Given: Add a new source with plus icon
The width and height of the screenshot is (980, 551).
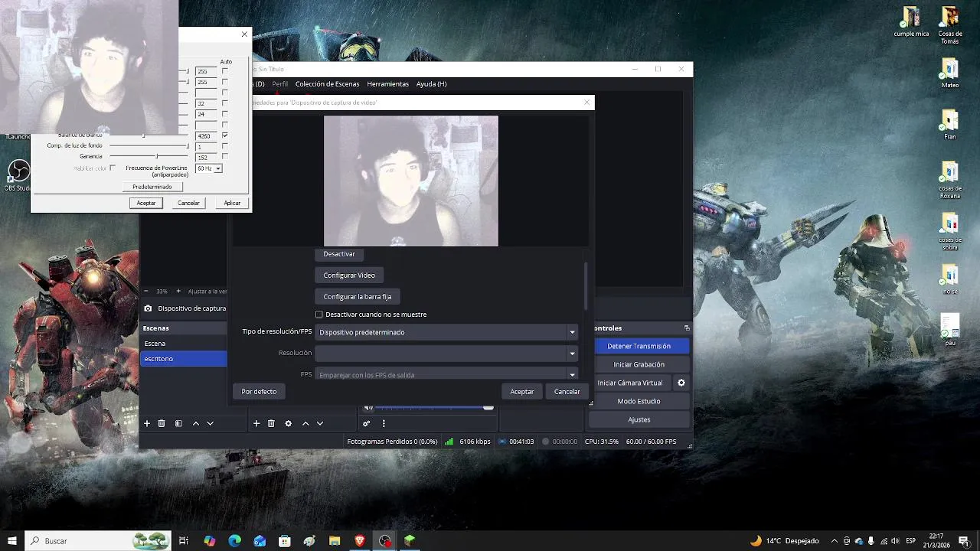Looking at the screenshot, I should [256, 423].
